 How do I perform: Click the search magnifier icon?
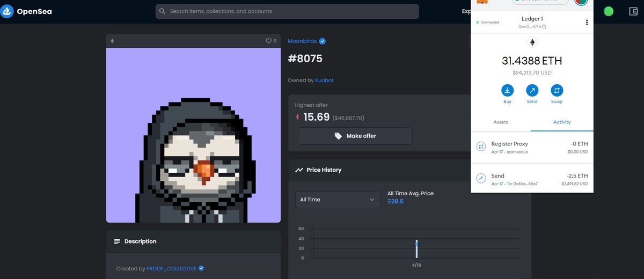[162, 11]
